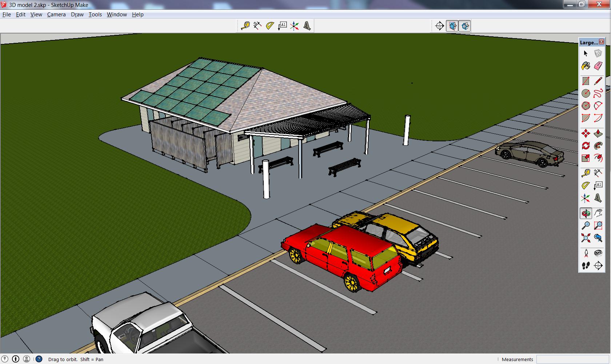Select the Move tool with red arrows
This screenshot has width=611, height=364.
586,133
